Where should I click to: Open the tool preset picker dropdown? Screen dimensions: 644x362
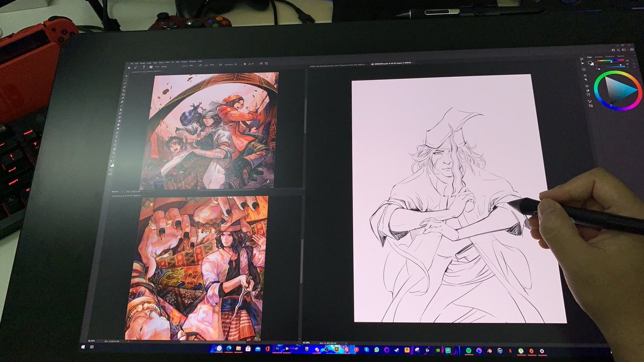tap(135, 68)
